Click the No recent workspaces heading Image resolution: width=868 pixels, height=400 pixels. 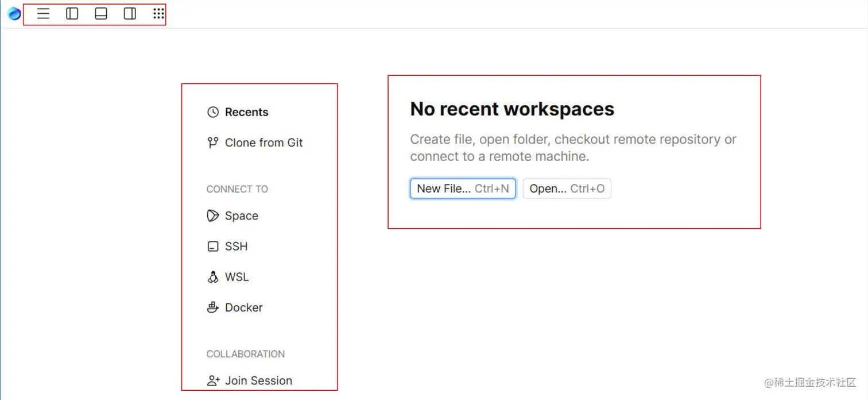(x=512, y=109)
